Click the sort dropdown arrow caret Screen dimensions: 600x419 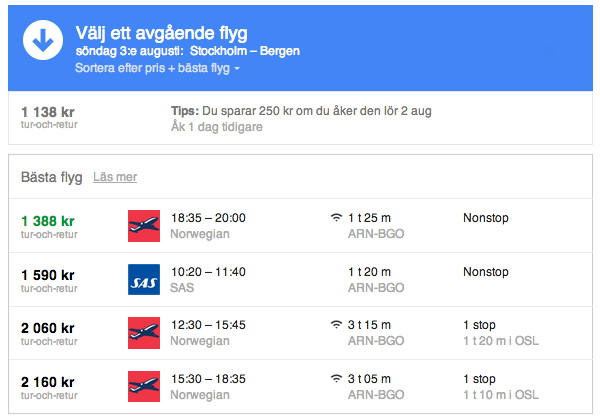click(x=237, y=68)
